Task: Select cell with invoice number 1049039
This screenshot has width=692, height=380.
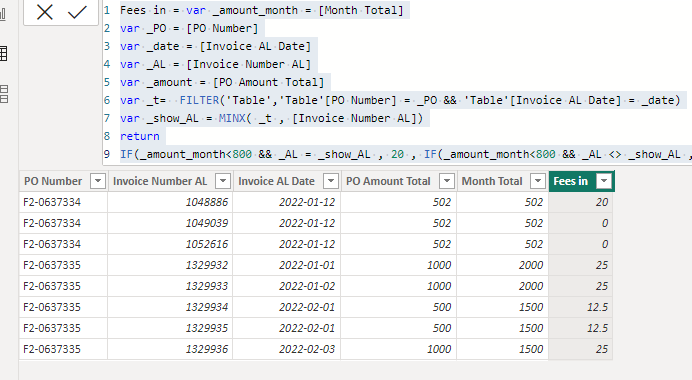Action: (170, 223)
